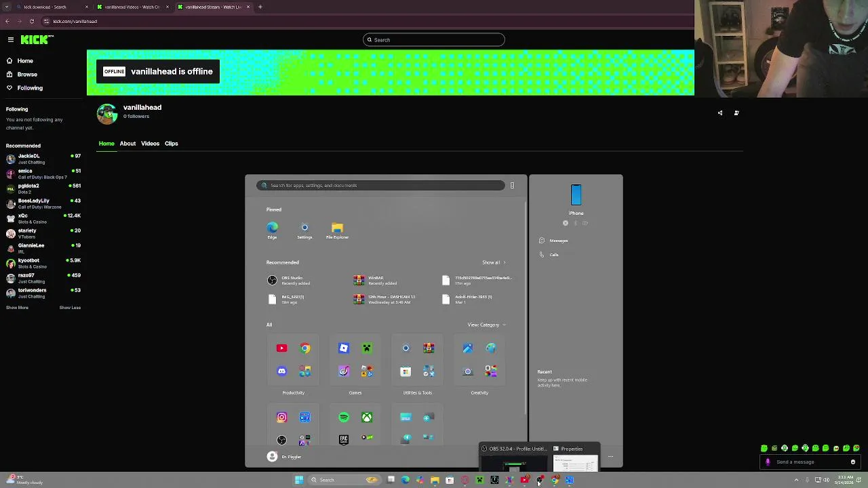This screenshot has width=868, height=488.
Task: Switch to the About channel tab
Action: tap(127, 144)
